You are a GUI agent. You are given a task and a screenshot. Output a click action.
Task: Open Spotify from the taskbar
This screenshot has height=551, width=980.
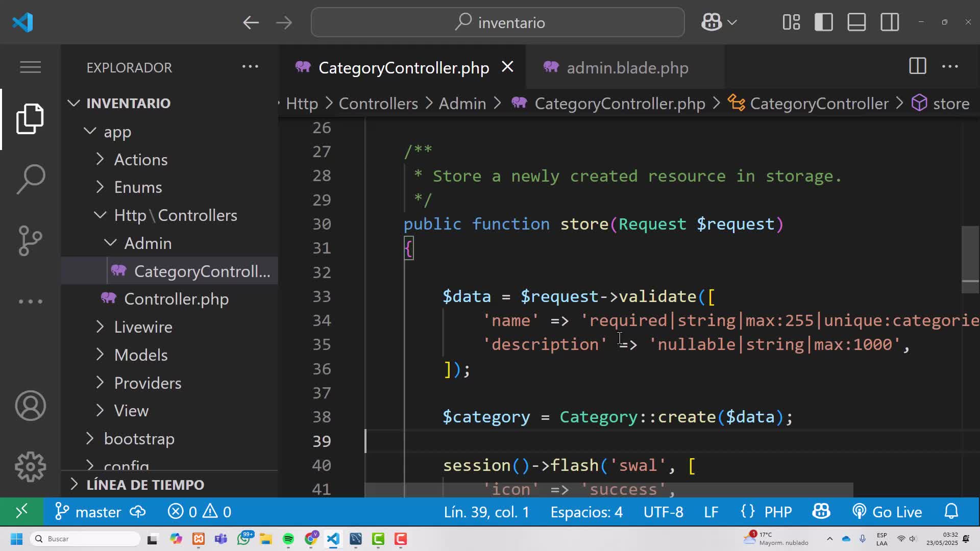[288, 539]
